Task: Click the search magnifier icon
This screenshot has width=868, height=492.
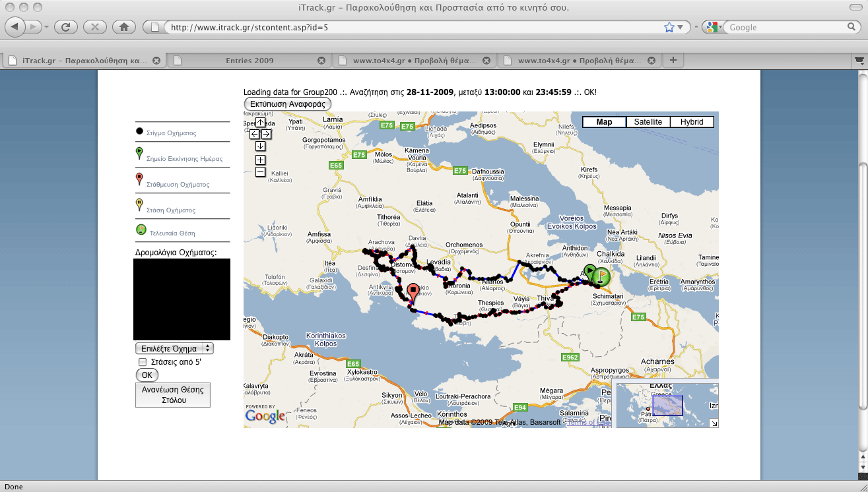Action: (x=851, y=27)
